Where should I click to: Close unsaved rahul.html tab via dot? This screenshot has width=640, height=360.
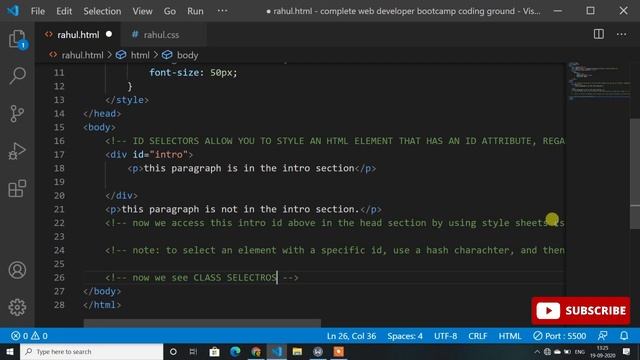click(x=109, y=34)
